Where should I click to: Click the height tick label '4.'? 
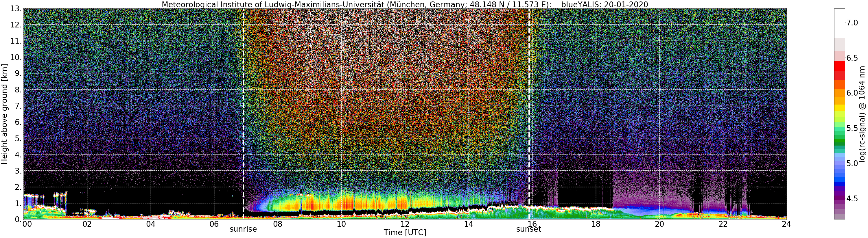pyautogui.click(x=18, y=155)
